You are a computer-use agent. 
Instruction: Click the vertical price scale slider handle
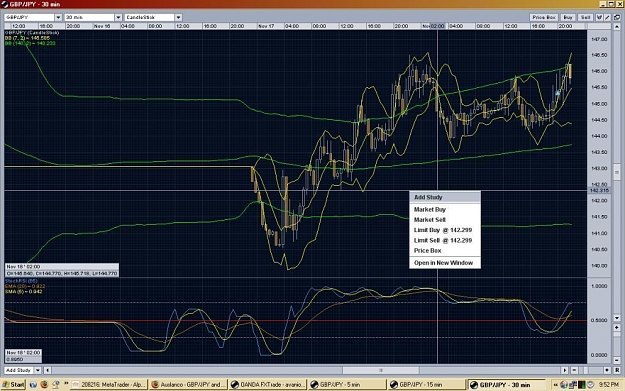coord(617,172)
